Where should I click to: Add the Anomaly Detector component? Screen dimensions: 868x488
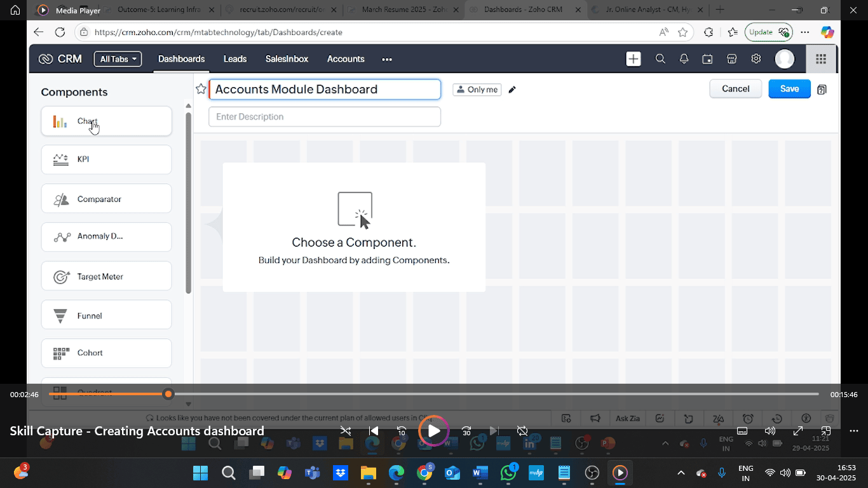pos(106,236)
